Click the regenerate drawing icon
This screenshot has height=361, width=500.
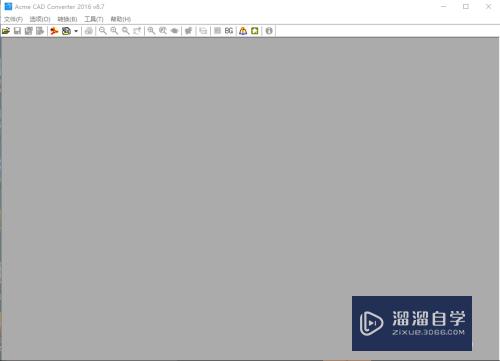coord(189,31)
